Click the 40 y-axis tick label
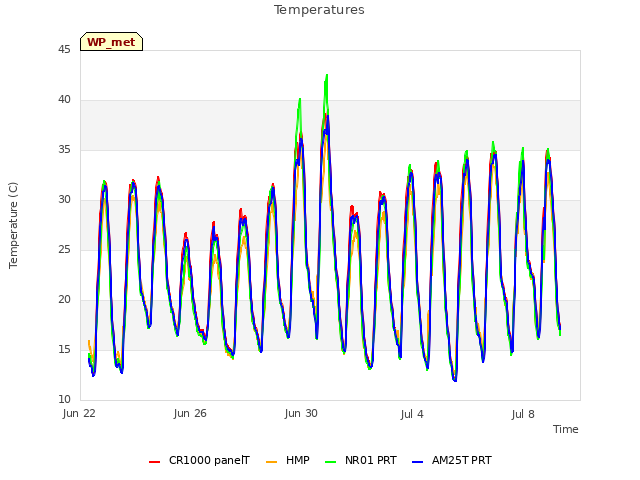The height and width of the screenshot is (480, 640). [64, 100]
